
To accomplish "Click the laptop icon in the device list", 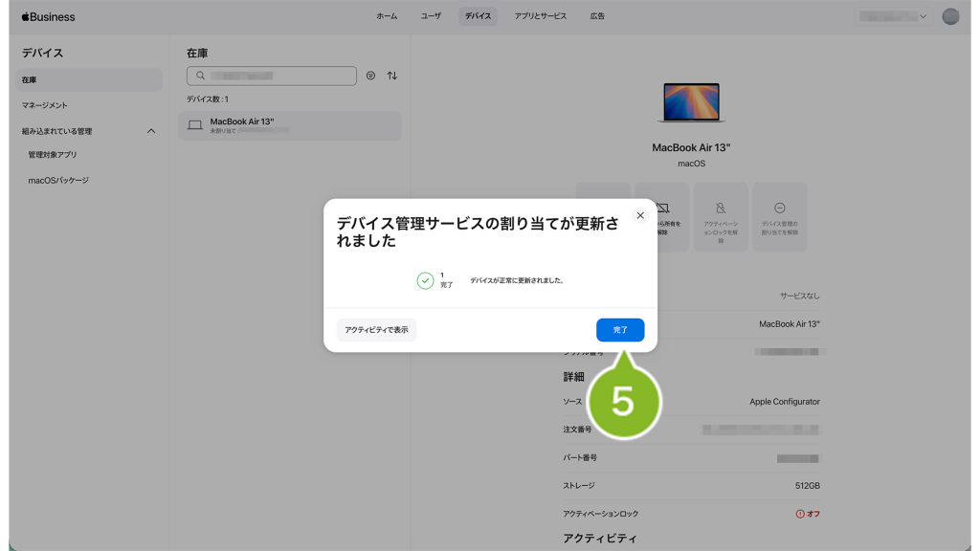I will click(x=195, y=125).
